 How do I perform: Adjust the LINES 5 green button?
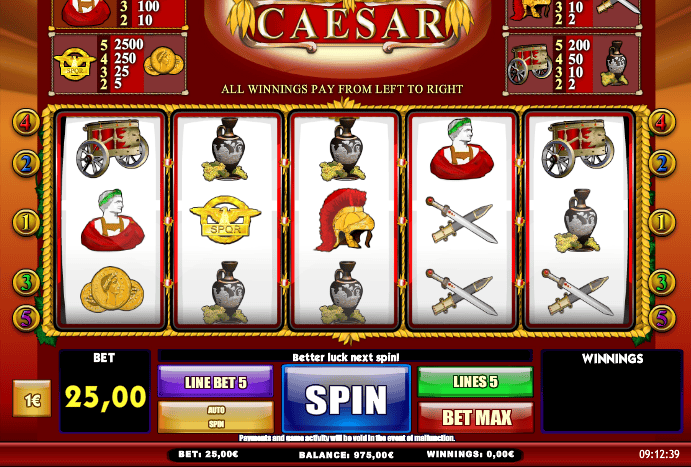pyautogui.click(x=476, y=382)
